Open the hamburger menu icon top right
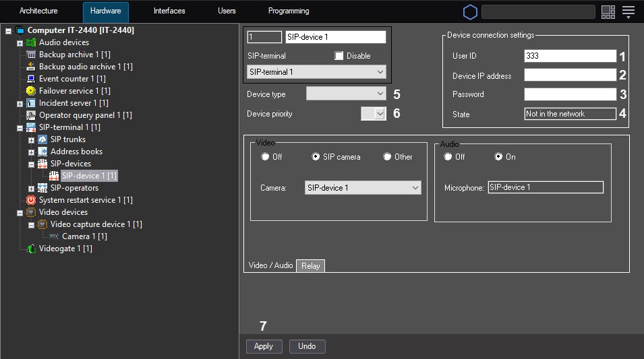Screen dimensions: 644x359 click(628, 11)
